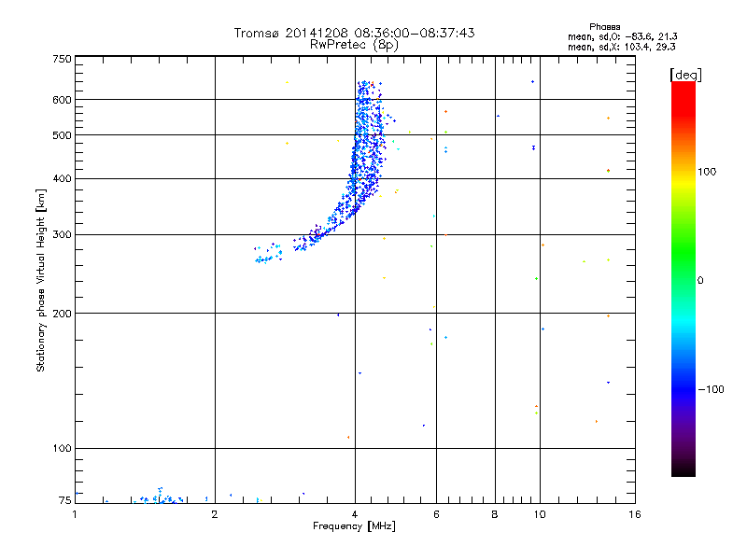Click the y-axis tick label '500'
The height and width of the screenshot is (560, 747).
pyautogui.click(x=63, y=135)
